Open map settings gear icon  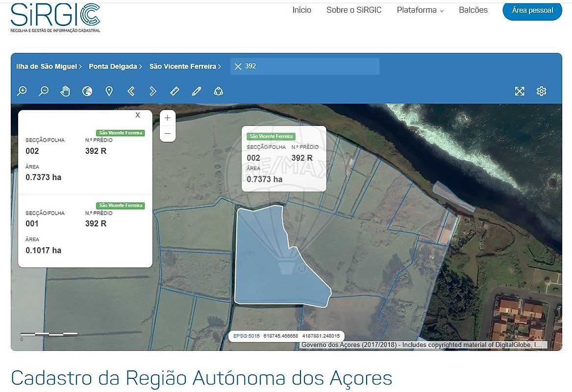coord(541,91)
